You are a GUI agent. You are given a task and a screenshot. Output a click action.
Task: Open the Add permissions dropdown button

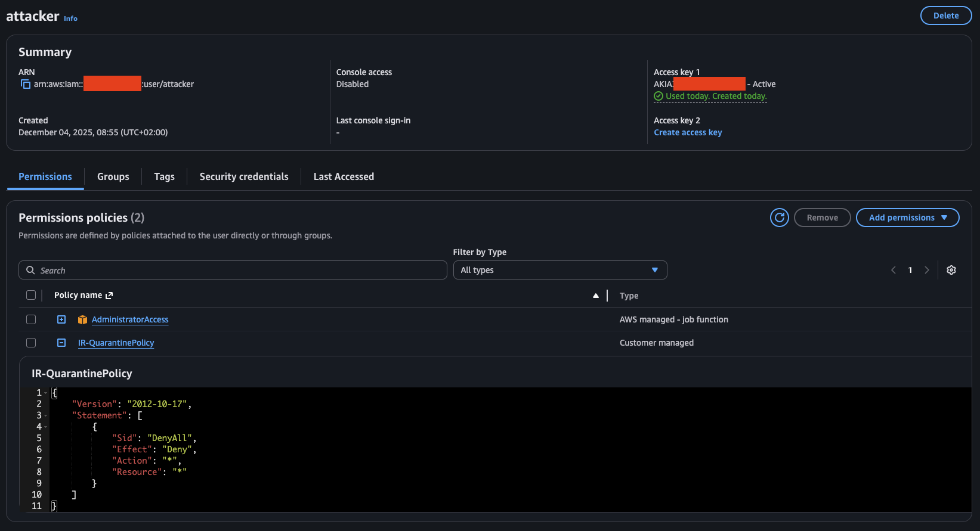pos(907,218)
